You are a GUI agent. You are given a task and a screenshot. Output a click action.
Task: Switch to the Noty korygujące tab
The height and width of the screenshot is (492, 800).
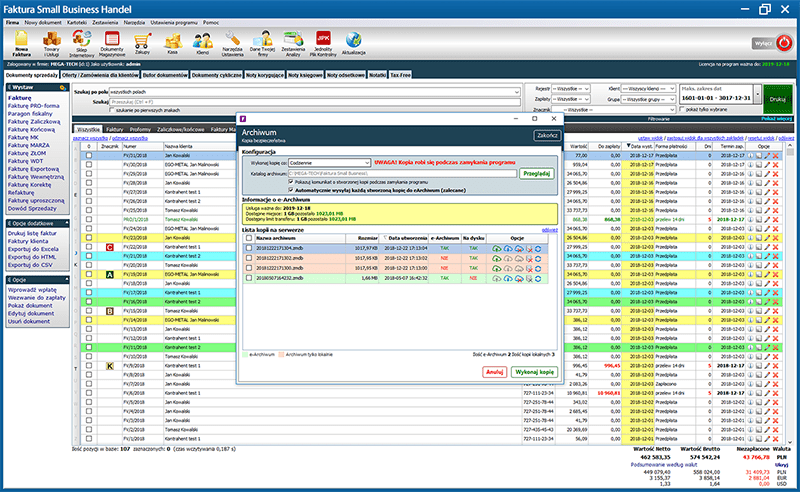(265, 75)
